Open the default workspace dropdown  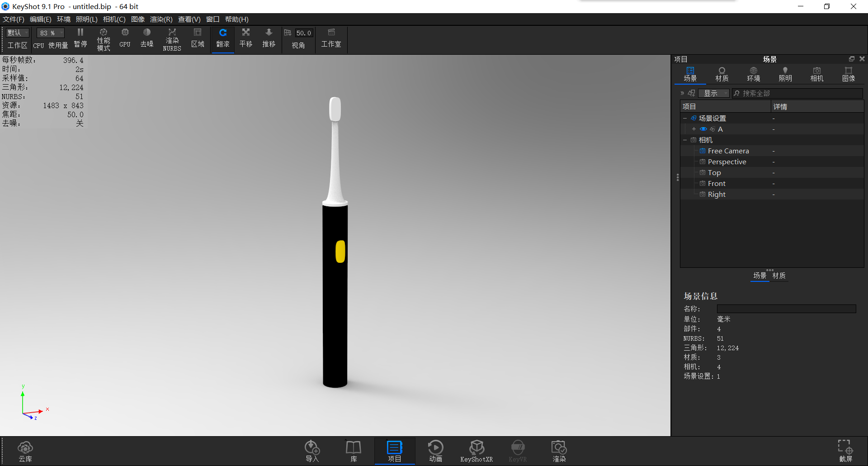(x=17, y=33)
